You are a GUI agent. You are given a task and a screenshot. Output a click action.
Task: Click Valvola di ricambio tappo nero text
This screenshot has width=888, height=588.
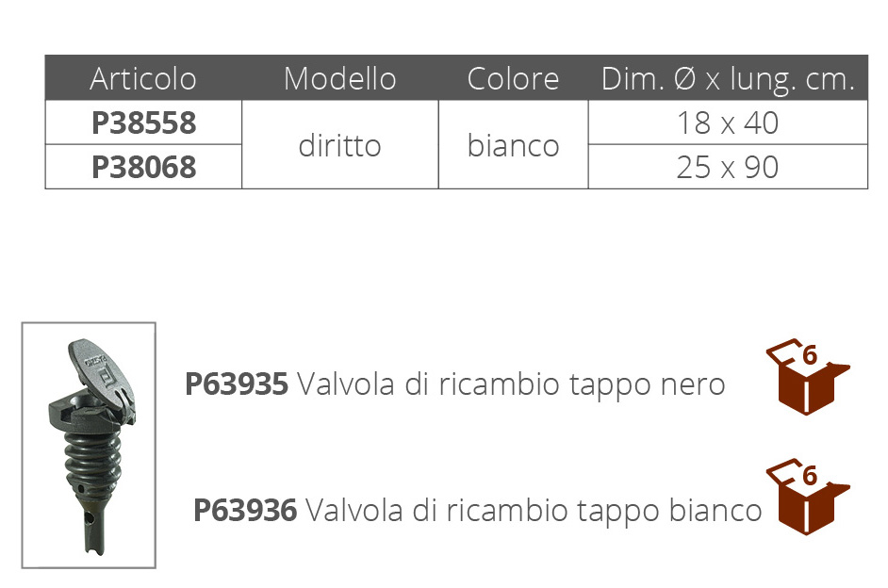tap(511, 384)
